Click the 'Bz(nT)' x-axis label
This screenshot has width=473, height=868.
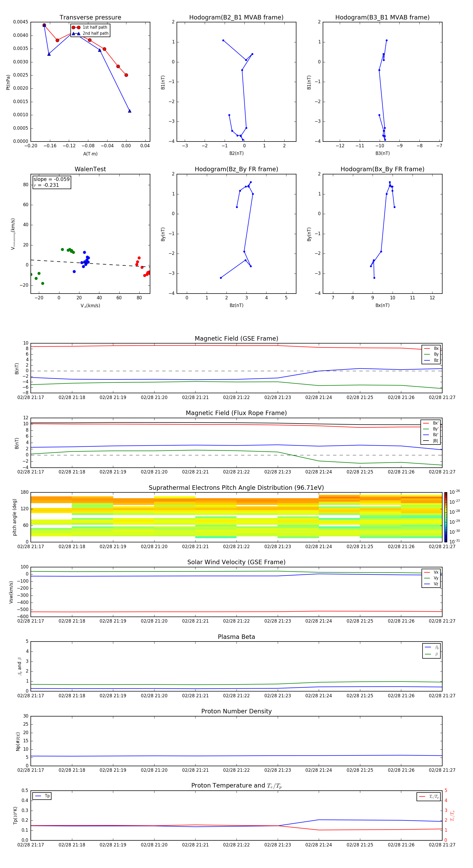point(236,305)
